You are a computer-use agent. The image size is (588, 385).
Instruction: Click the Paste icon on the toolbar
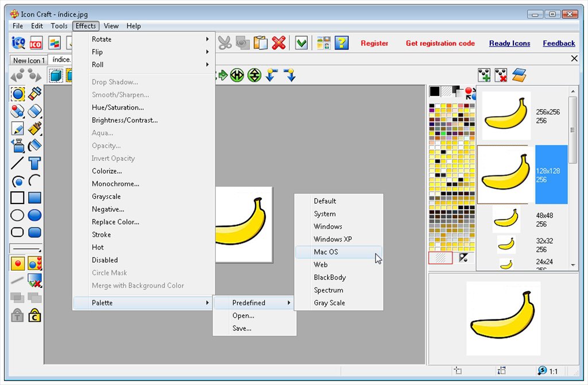(x=261, y=43)
